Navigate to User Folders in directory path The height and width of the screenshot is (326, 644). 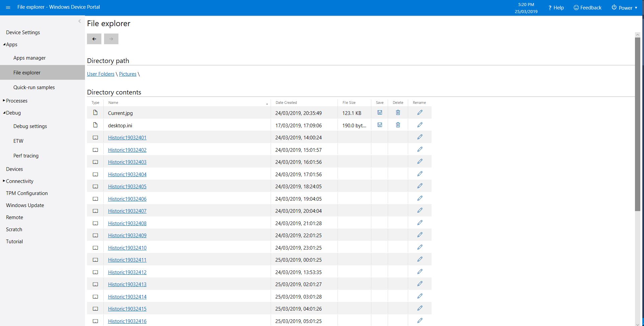(100, 74)
